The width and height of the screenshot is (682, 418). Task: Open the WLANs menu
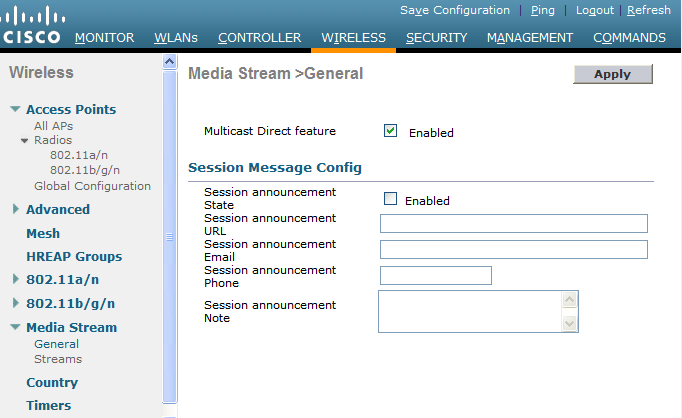(176, 38)
